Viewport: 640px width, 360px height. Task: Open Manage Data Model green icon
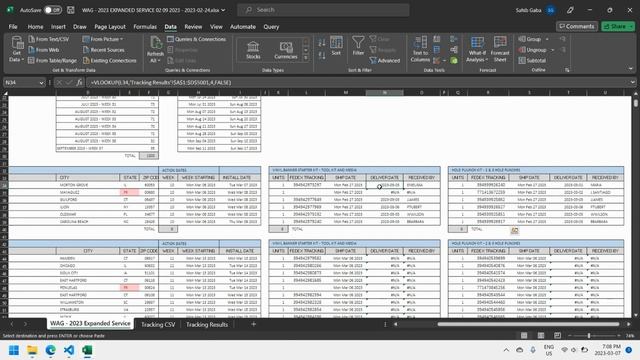tap(454, 60)
